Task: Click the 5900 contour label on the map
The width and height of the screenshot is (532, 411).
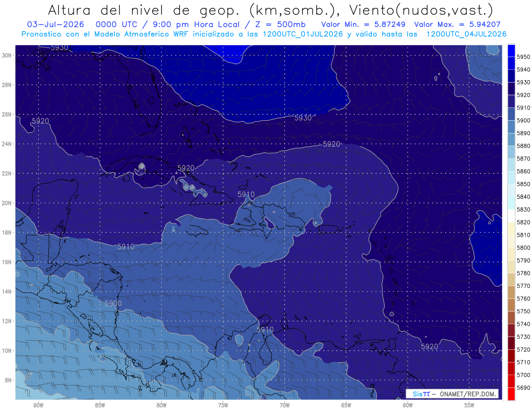Action: [113, 303]
